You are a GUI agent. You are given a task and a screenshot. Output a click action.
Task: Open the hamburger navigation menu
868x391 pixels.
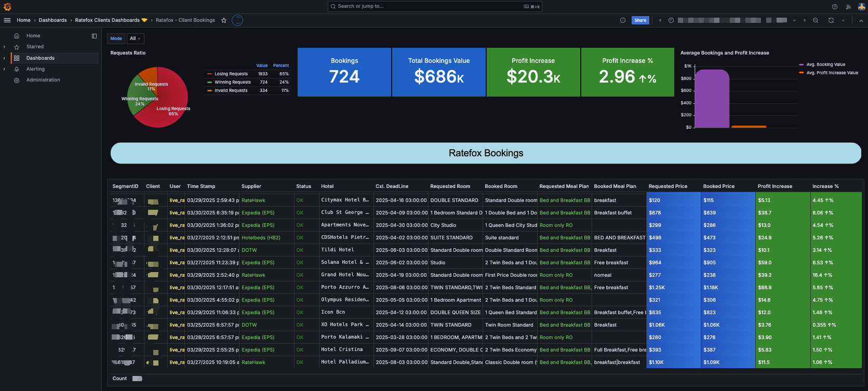(x=7, y=20)
